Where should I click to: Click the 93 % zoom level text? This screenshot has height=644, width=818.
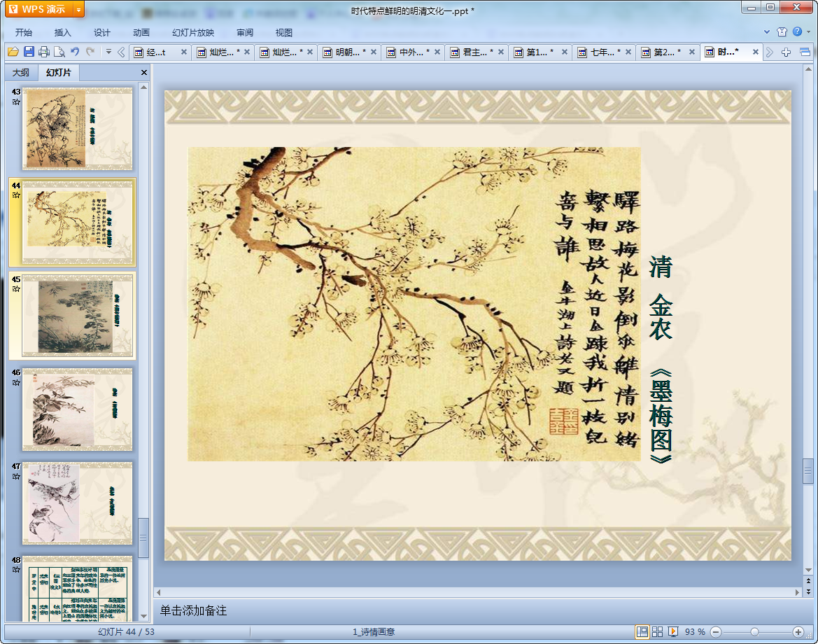695,632
